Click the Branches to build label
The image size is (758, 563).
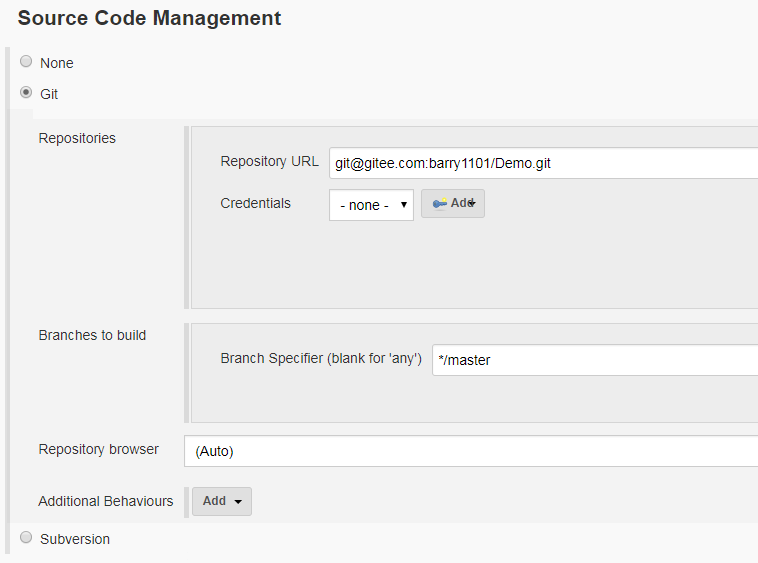(x=92, y=335)
